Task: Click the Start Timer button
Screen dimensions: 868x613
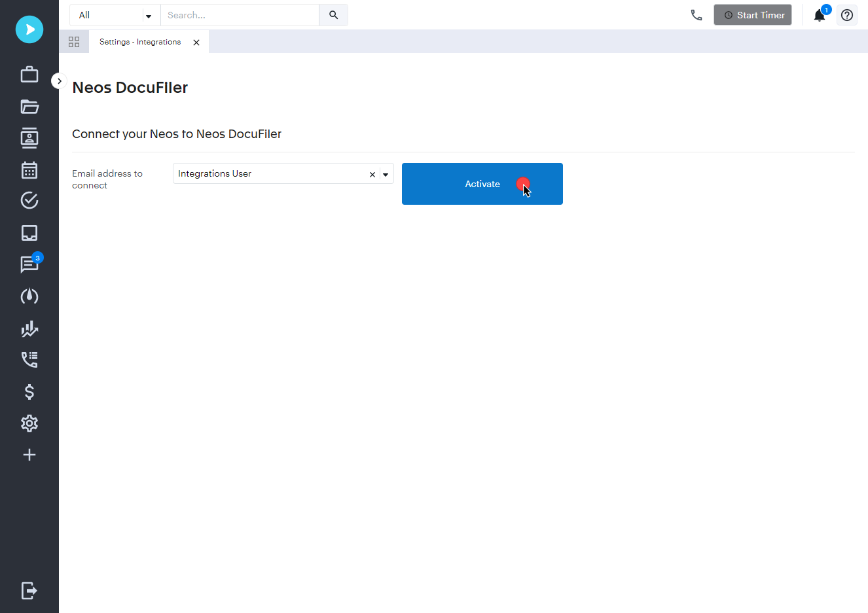Action: (753, 15)
